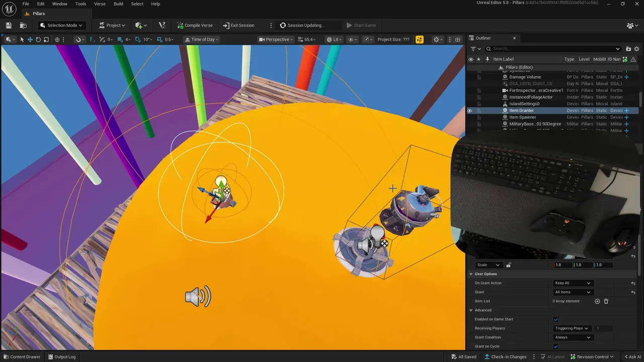This screenshot has width=644, height=362.
Task: Open the Scale type dropdown
Action: (x=489, y=265)
